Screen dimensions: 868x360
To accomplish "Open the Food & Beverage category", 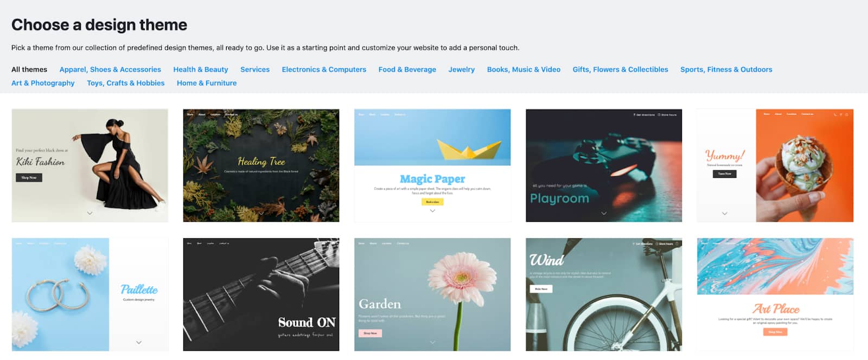I will tap(407, 69).
